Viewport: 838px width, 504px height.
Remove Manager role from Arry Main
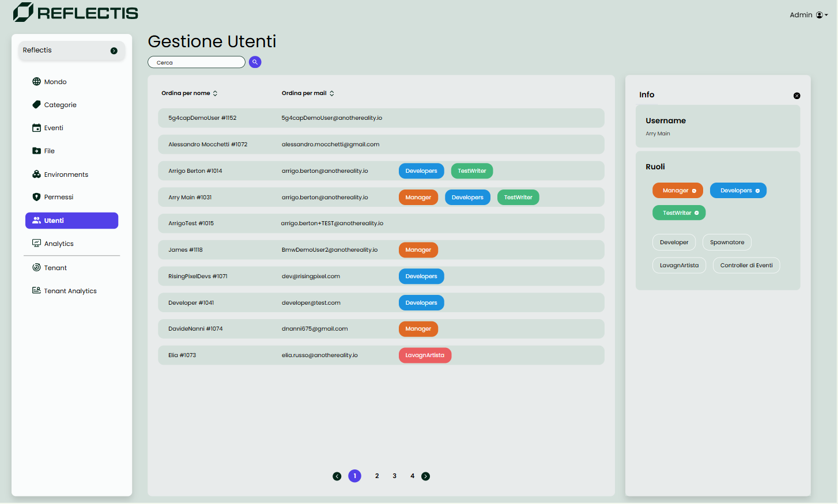[x=694, y=191]
